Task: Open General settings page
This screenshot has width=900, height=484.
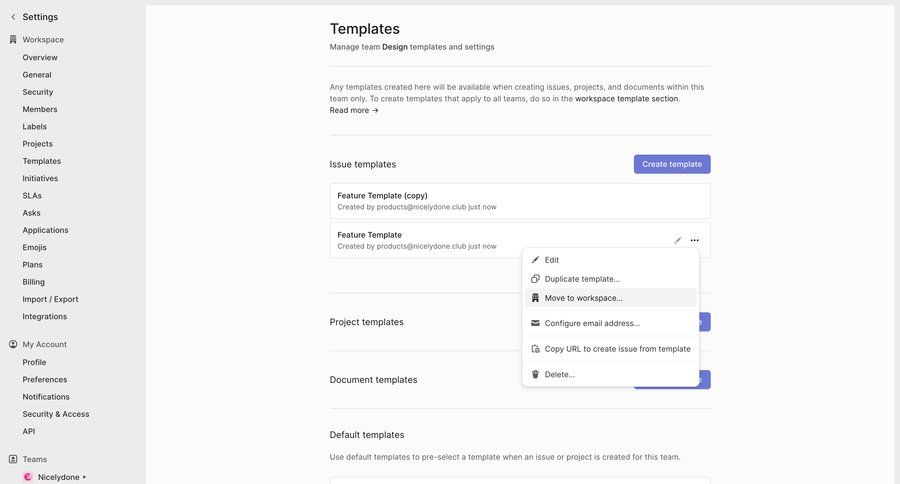Action: click(x=37, y=75)
